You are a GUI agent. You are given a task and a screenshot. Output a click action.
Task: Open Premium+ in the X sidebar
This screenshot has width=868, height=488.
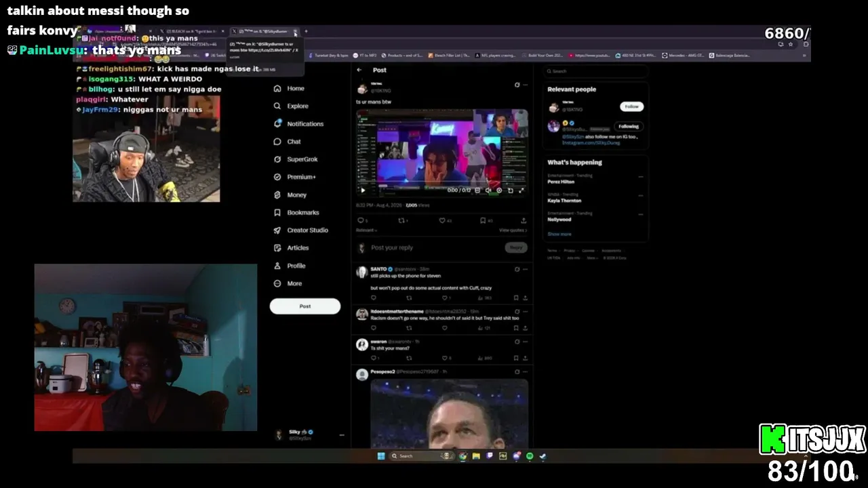[x=294, y=177]
